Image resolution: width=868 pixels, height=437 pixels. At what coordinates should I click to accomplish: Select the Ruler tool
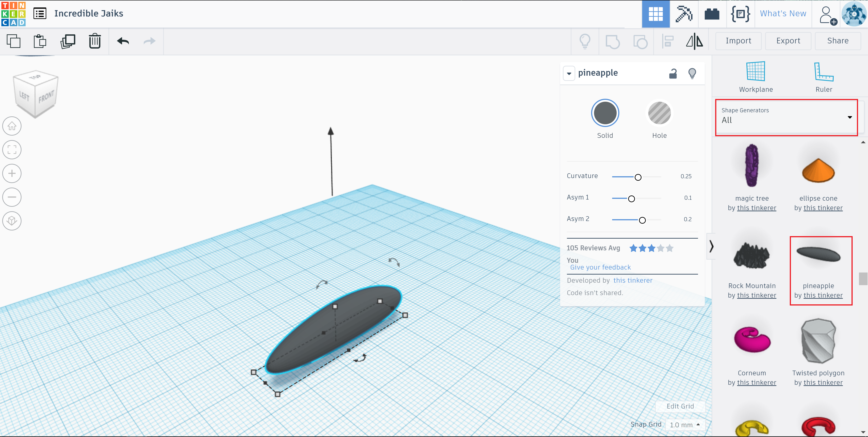[823, 77]
